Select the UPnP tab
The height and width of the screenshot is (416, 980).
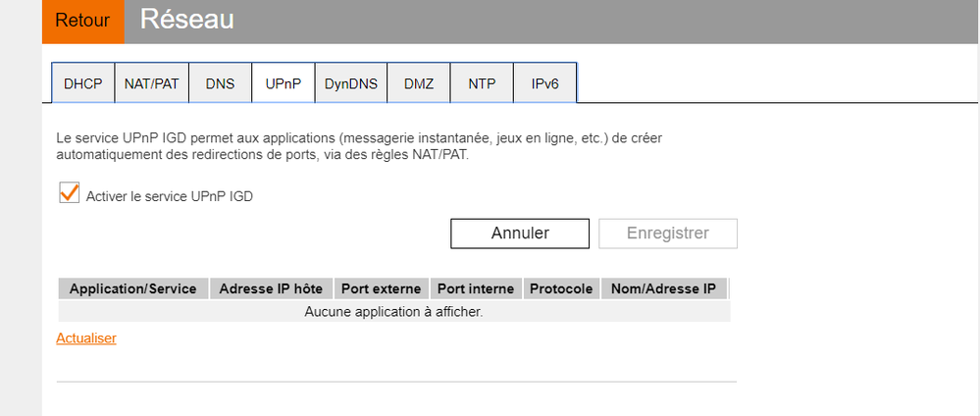click(x=284, y=83)
